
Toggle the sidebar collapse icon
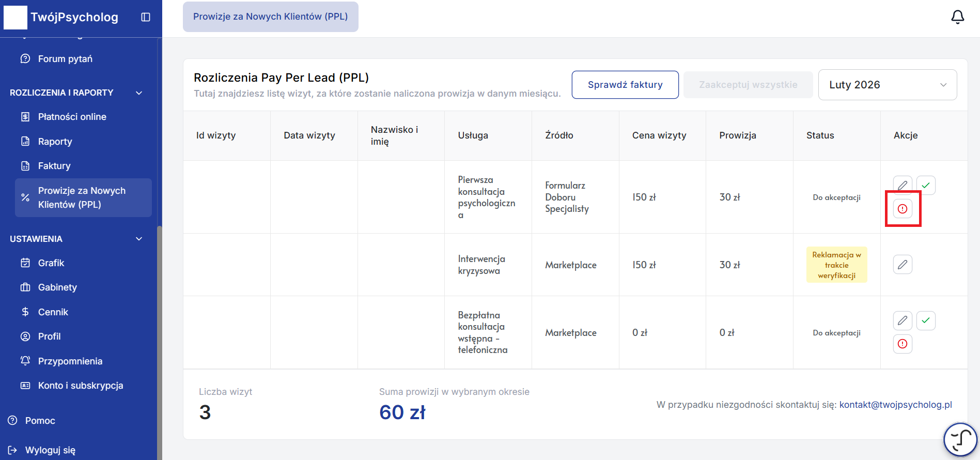point(146,17)
